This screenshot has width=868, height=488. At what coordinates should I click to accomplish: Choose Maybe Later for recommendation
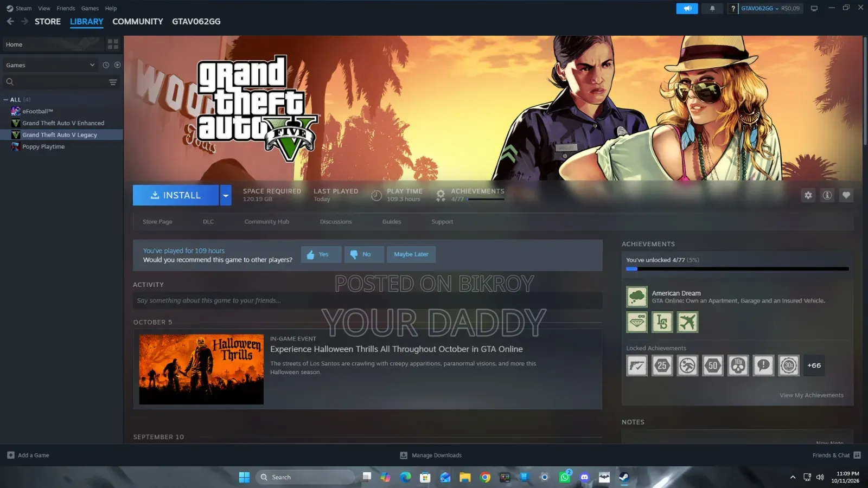click(x=411, y=254)
